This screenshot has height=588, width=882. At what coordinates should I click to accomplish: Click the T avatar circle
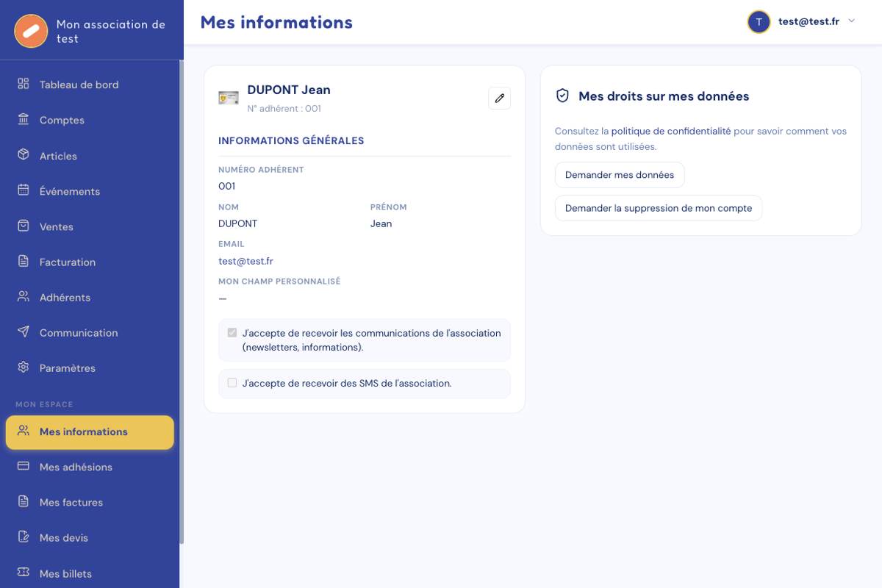pyautogui.click(x=759, y=22)
